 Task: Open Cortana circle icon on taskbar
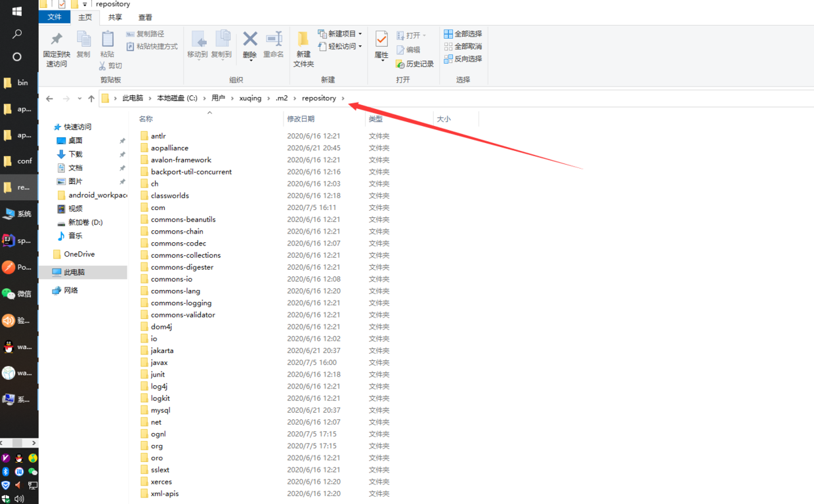pyautogui.click(x=17, y=57)
